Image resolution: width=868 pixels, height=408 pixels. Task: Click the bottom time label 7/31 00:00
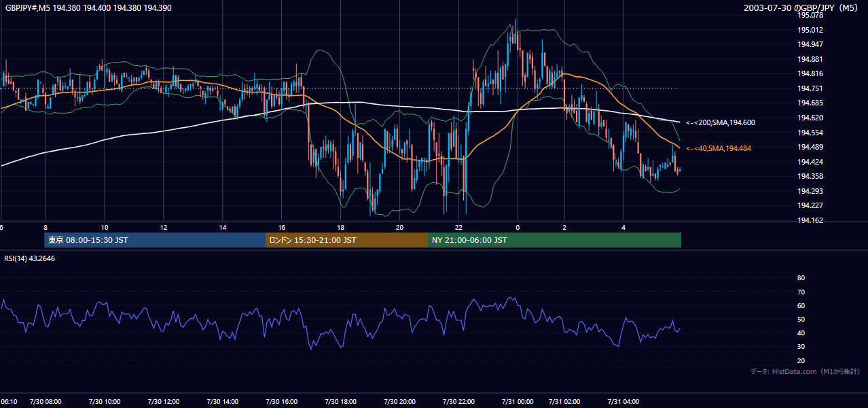click(518, 402)
